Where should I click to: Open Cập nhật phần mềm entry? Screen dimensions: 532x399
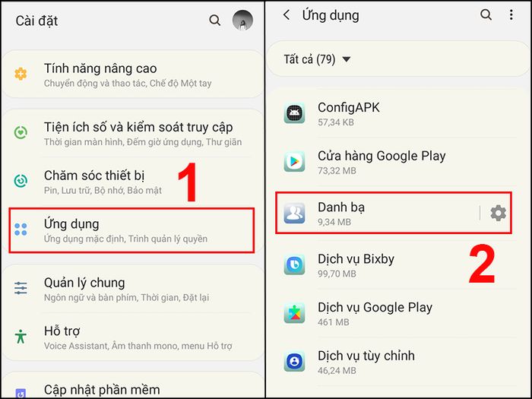[133, 388]
